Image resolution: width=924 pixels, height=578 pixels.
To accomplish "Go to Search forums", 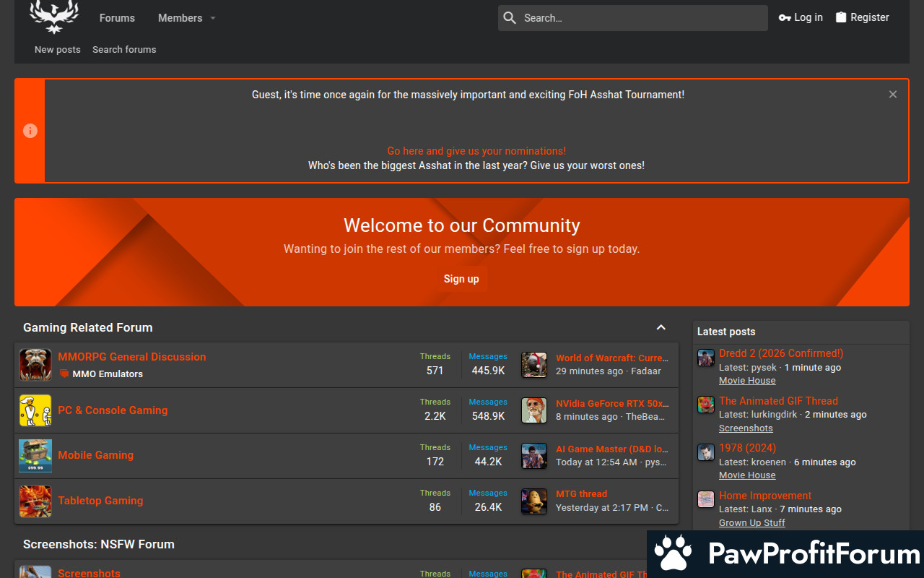I will coord(124,50).
